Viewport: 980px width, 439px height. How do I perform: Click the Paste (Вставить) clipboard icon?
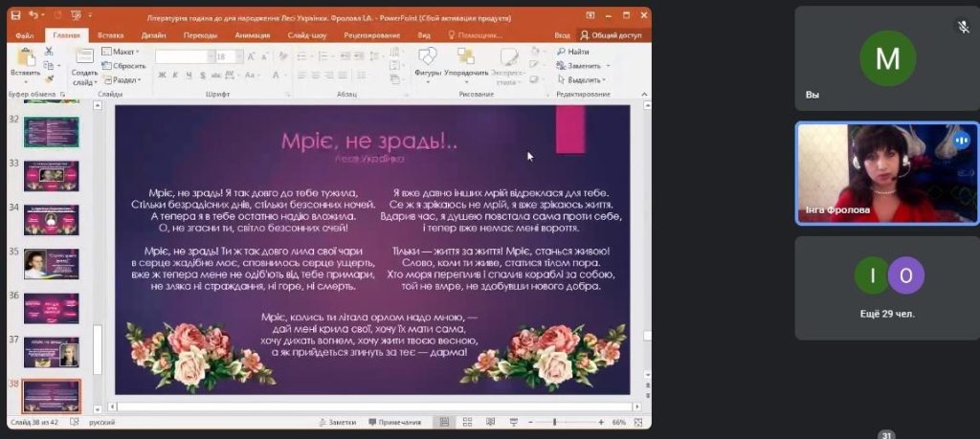pos(25,59)
